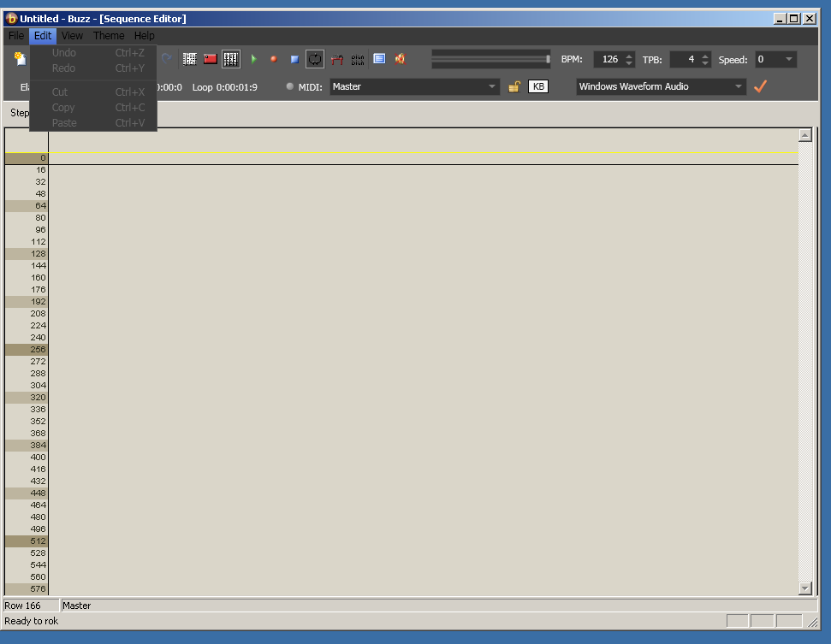Click the Loop 0:00:01:9 time display
Image resolution: width=831 pixels, height=644 pixels.
[225, 87]
